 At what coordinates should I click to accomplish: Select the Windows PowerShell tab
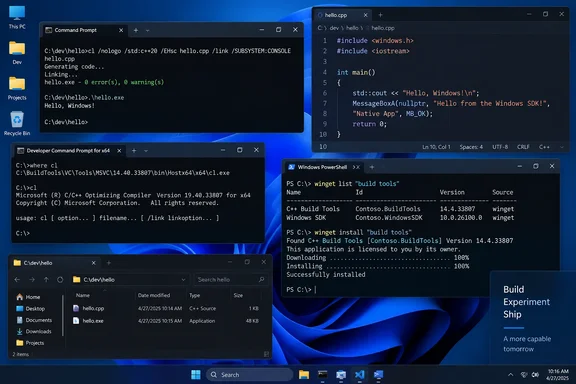click(324, 167)
